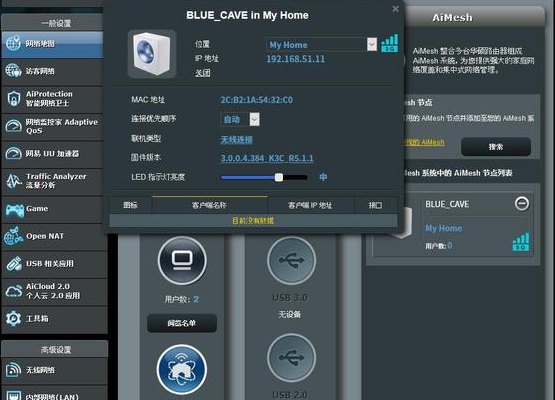Close the BLUE_CAVE popup dialog
This screenshot has height=400, width=555.
click(395, 9)
